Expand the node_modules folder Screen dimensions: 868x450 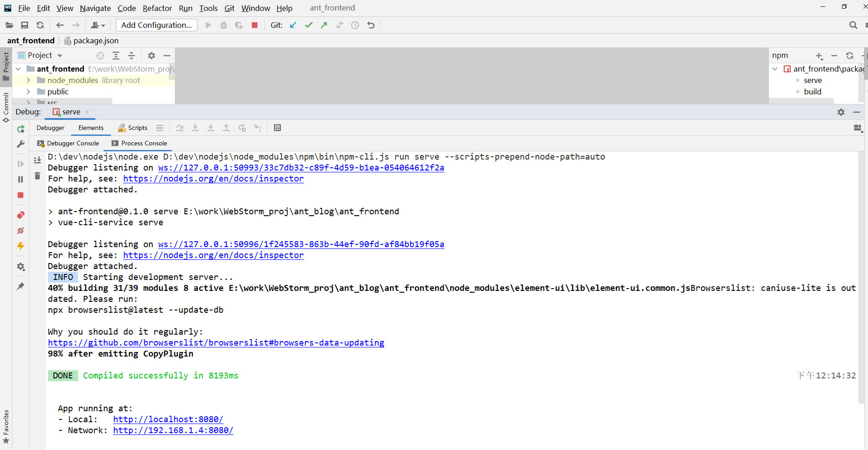click(28, 80)
